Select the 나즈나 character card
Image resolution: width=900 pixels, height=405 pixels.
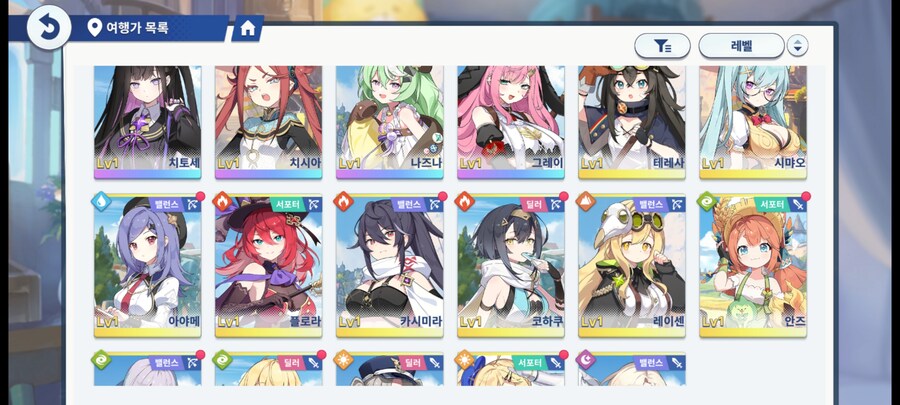(390, 122)
